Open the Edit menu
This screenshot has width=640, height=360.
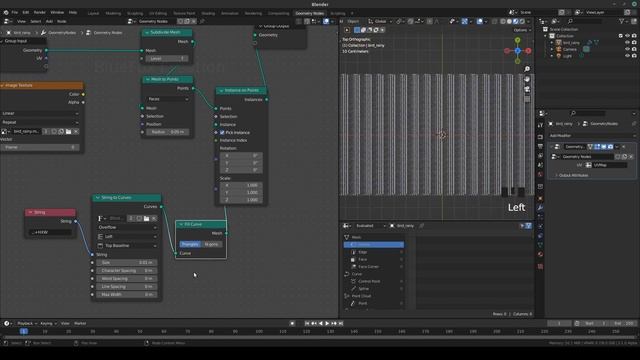pos(26,12)
